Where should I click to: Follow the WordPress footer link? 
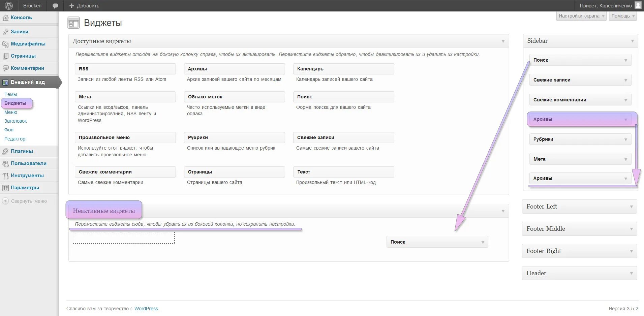pyautogui.click(x=146, y=309)
